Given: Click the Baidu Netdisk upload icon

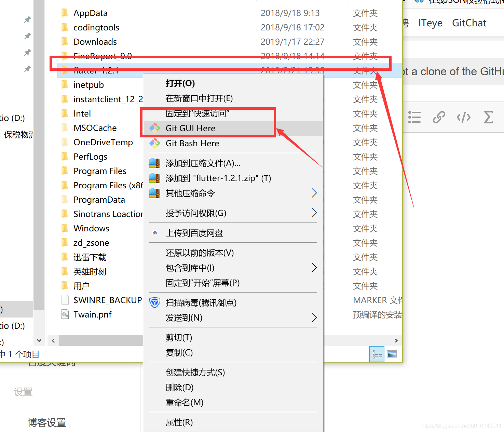Looking at the screenshot, I should (155, 233).
